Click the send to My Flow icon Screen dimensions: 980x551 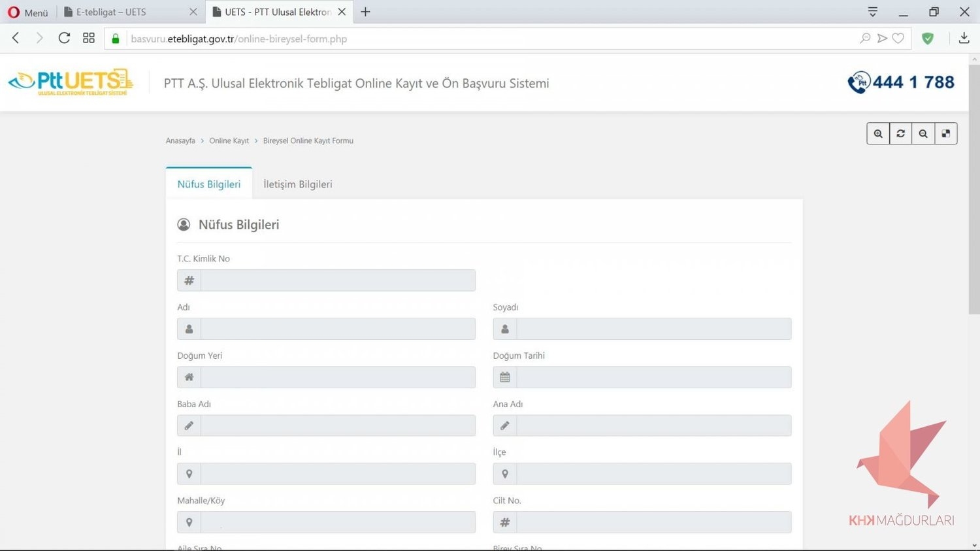pyautogui.click(x=882, y=38)
